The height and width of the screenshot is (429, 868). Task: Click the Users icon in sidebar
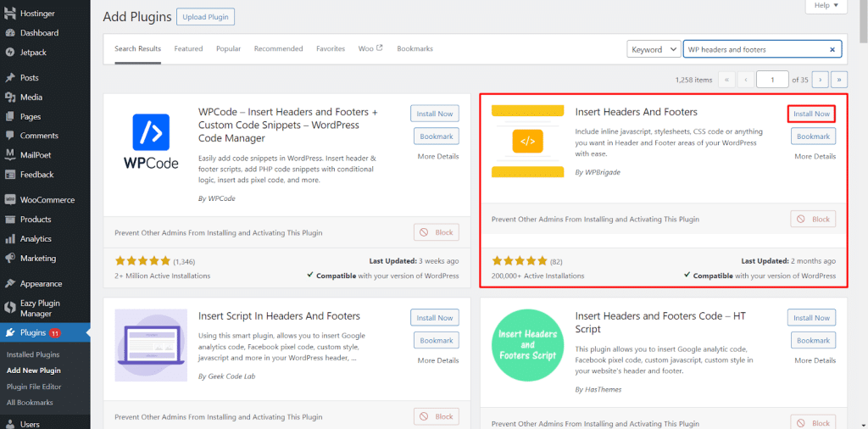(x=9, y=424)
